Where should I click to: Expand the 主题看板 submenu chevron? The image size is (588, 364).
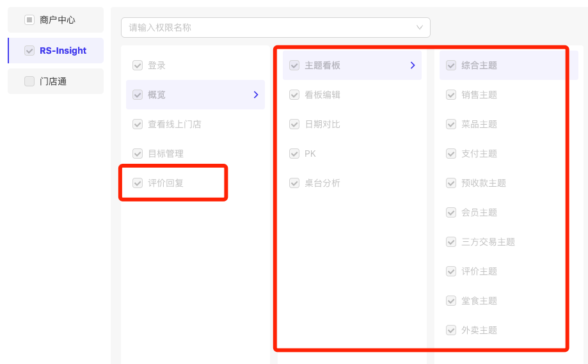point(413,65)
